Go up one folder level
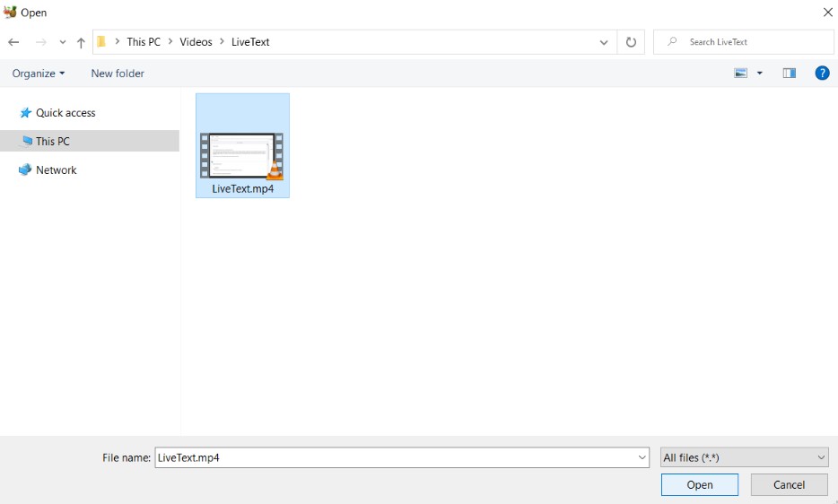The image size is (838, 504). pos(81,42)
